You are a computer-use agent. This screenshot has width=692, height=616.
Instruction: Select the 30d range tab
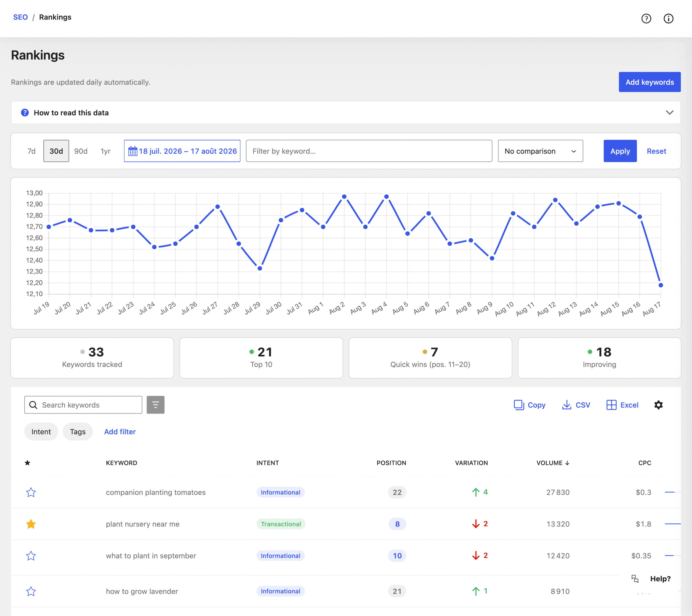click(x=56, y=151)
